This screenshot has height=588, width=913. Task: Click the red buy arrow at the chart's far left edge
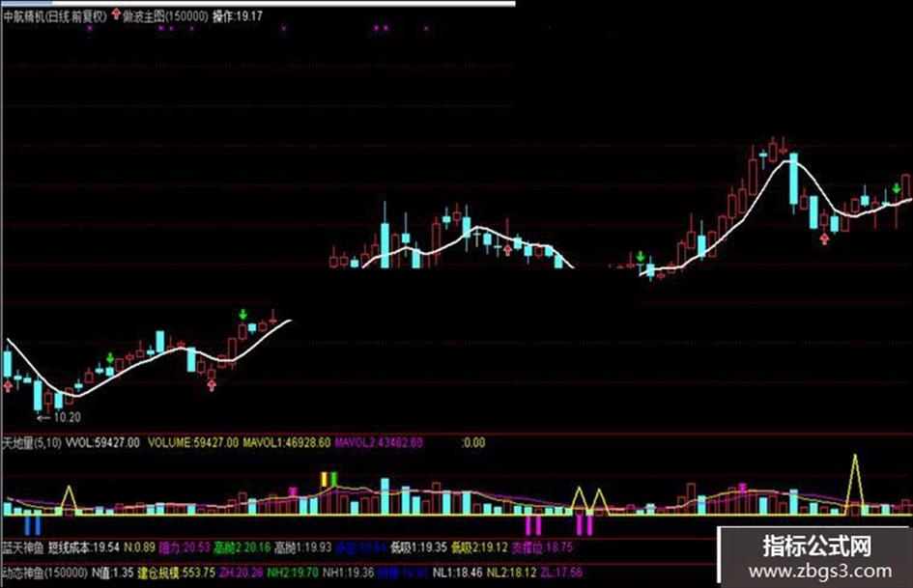click(8, 385)
